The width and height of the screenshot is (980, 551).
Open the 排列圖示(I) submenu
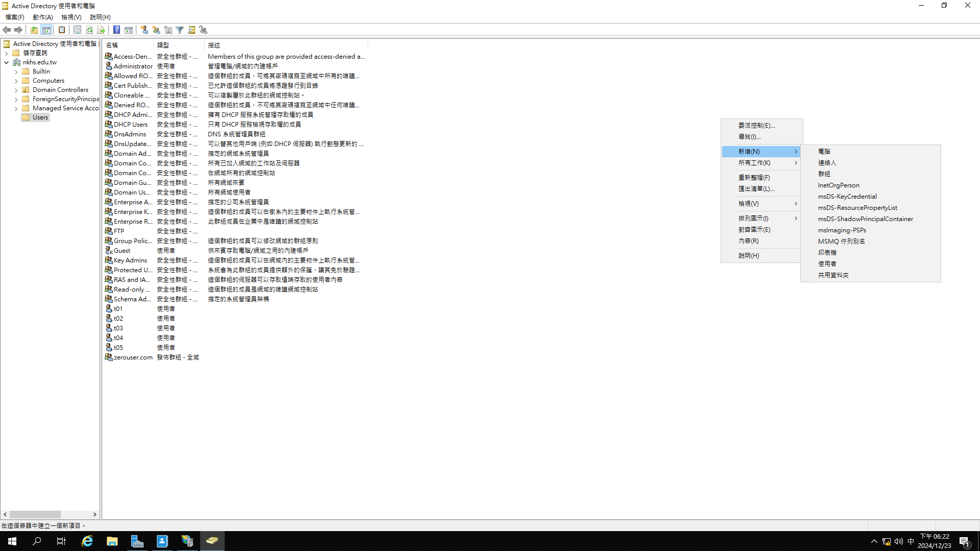(761, 219)
